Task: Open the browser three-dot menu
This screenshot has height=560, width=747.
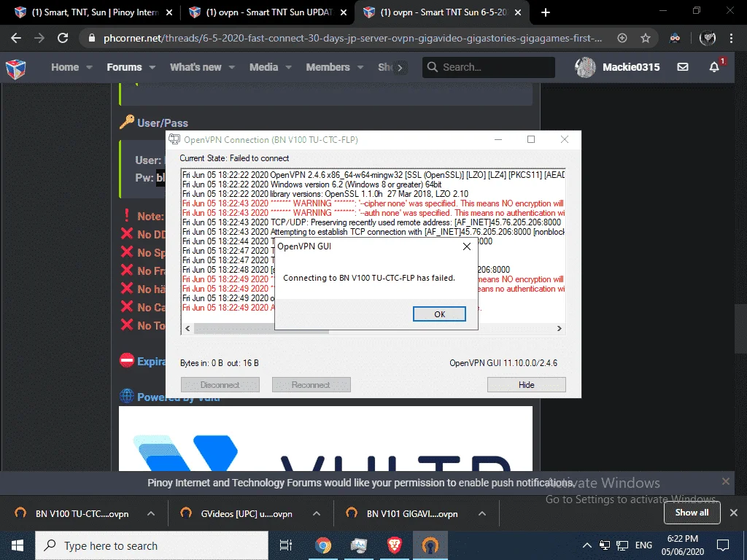Action: [x=731, y=38]
